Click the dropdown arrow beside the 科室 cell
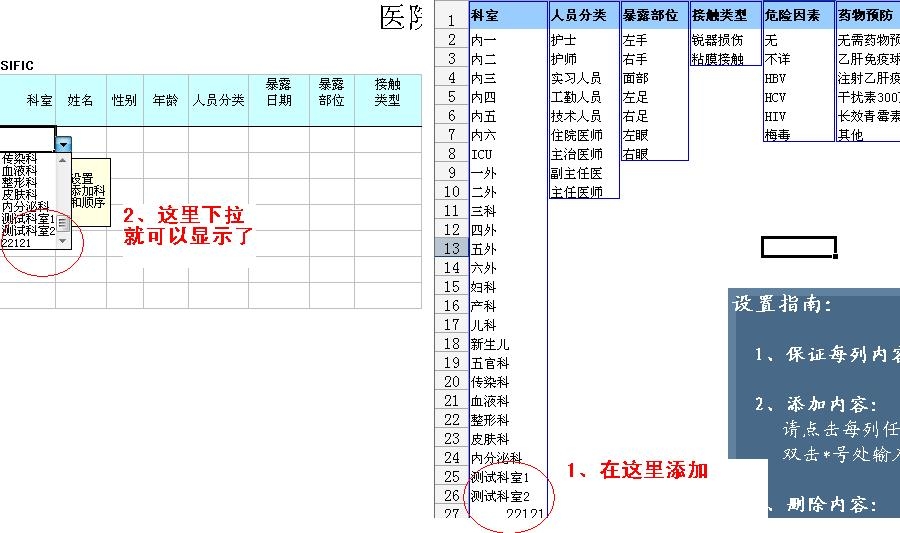This screenshot has height=533, width=900. 64,145
